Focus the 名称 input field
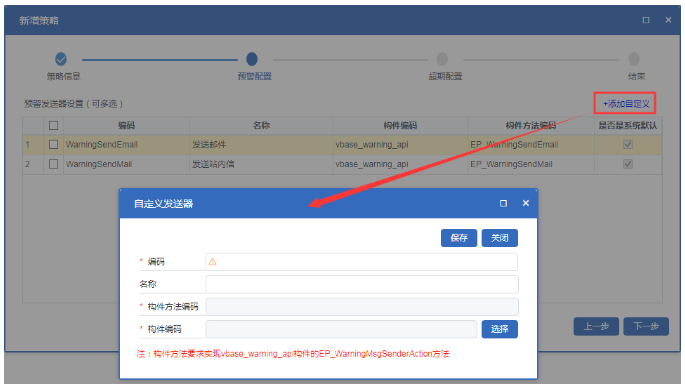Viewport: 685px width, 388px height. coord(361,284)
